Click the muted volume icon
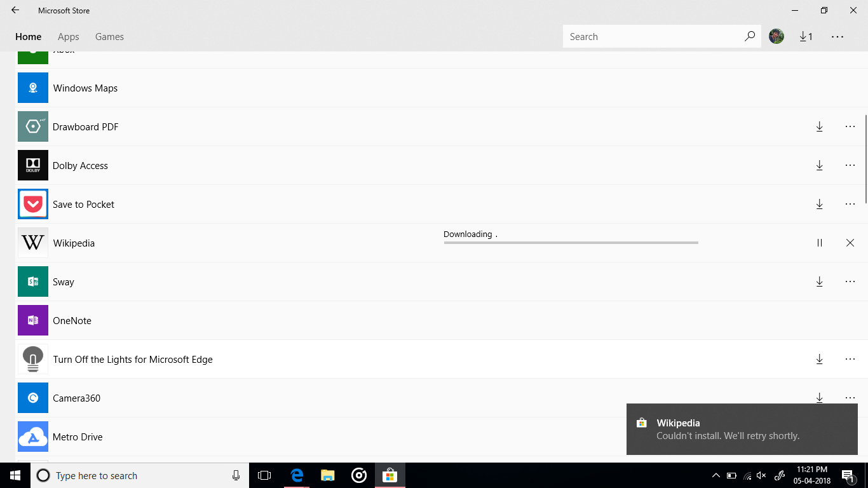 [x=761, y=475]
